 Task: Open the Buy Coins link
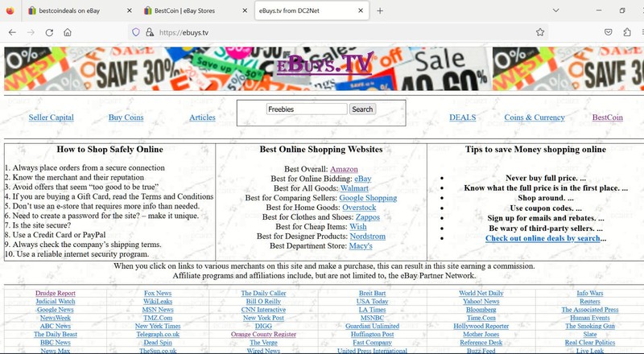(126, 117)
